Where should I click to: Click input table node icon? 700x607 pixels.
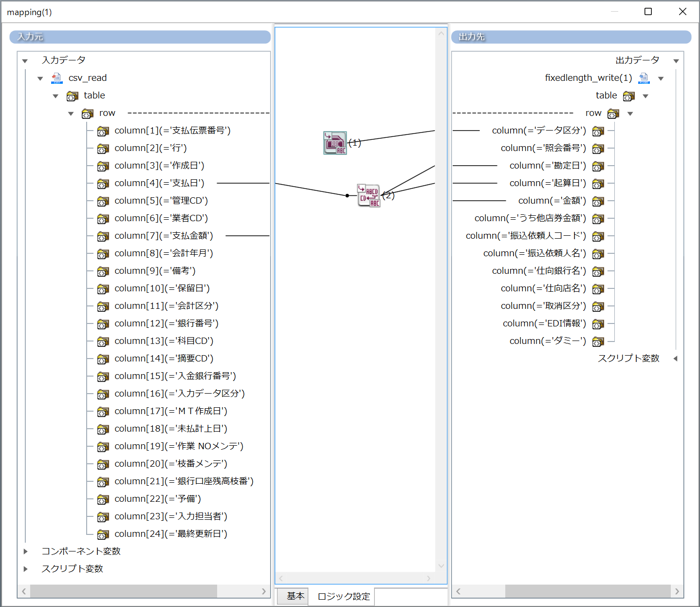click(x=72, y=96)
